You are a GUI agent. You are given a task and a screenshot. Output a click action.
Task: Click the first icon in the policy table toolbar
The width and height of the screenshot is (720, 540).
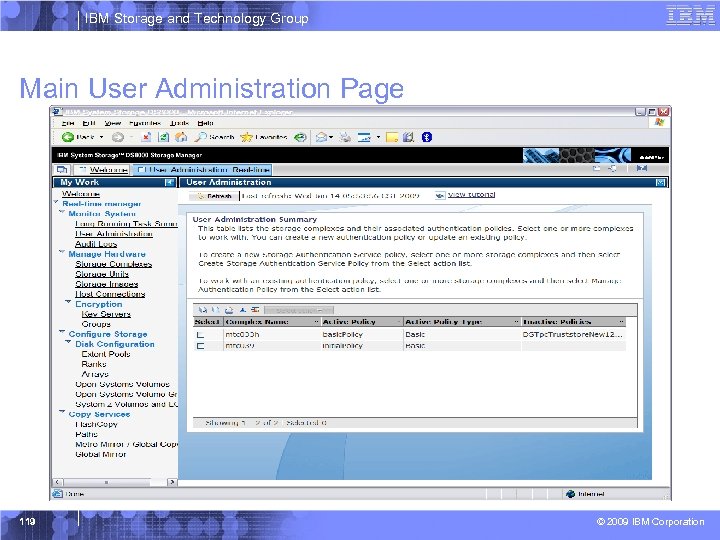pyautogui.click(x=202, y=310)
